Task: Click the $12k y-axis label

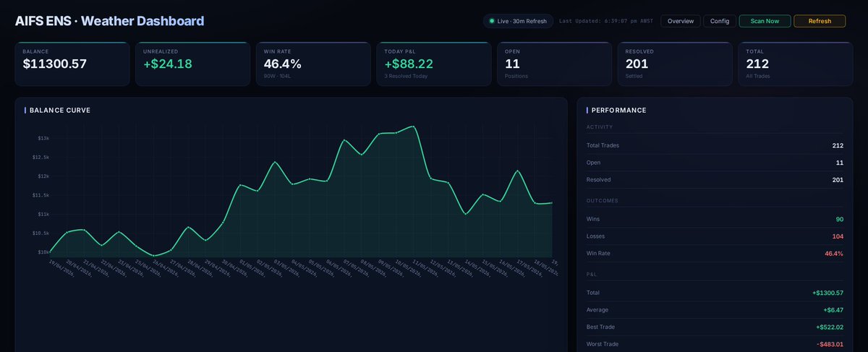Action: pos(43,176)
